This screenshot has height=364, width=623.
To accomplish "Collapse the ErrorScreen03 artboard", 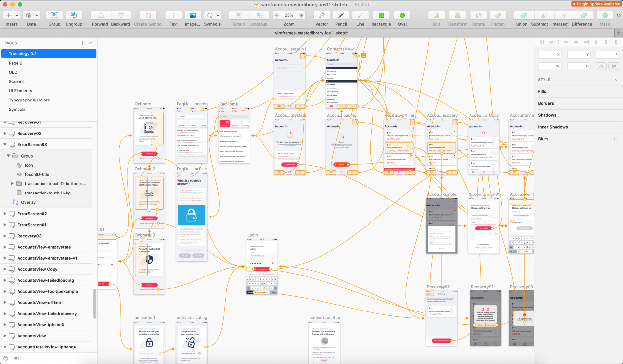I will [x=5, y=145].
